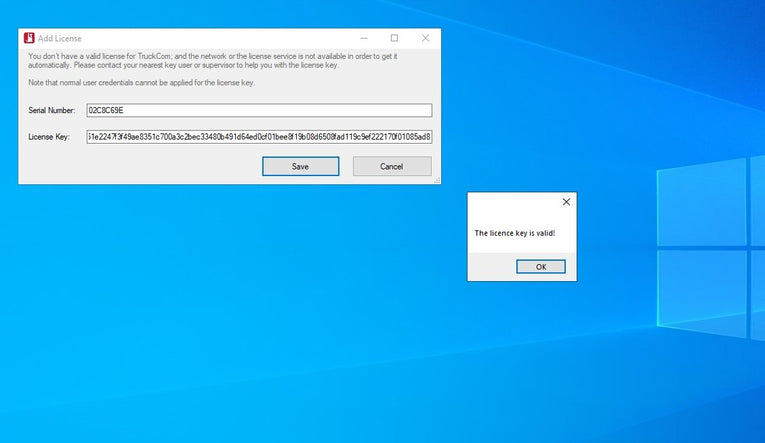Click the TruckCom icon in Add License title bar
The width and height of the screenshot is (765, 443).
(x=29, y=38)
